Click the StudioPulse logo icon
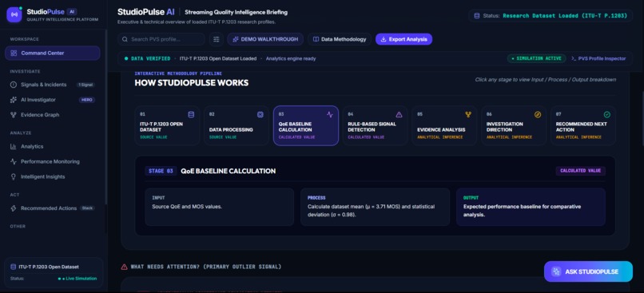The image size is (644, 293). (14, 14)
